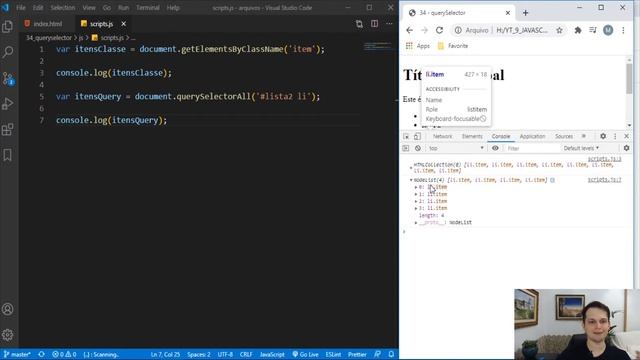This screenshot has height=360, width=640.
Task: Switch to the Application tab in DevTools
Action: [532, 136]
